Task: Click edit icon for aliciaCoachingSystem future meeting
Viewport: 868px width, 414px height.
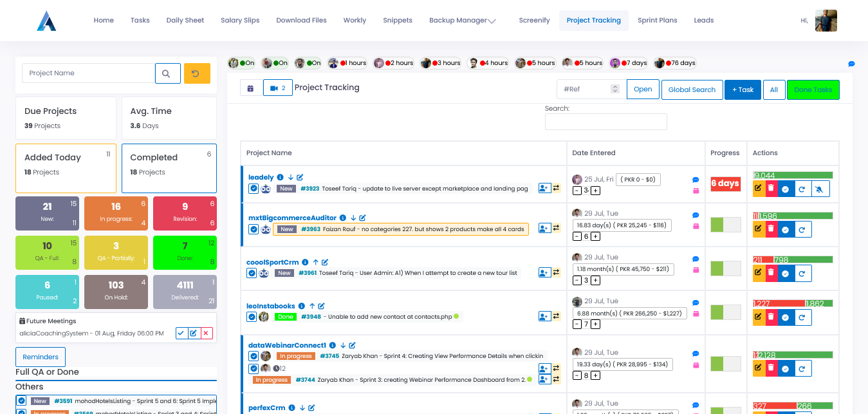Action: [x=194, y=333]
